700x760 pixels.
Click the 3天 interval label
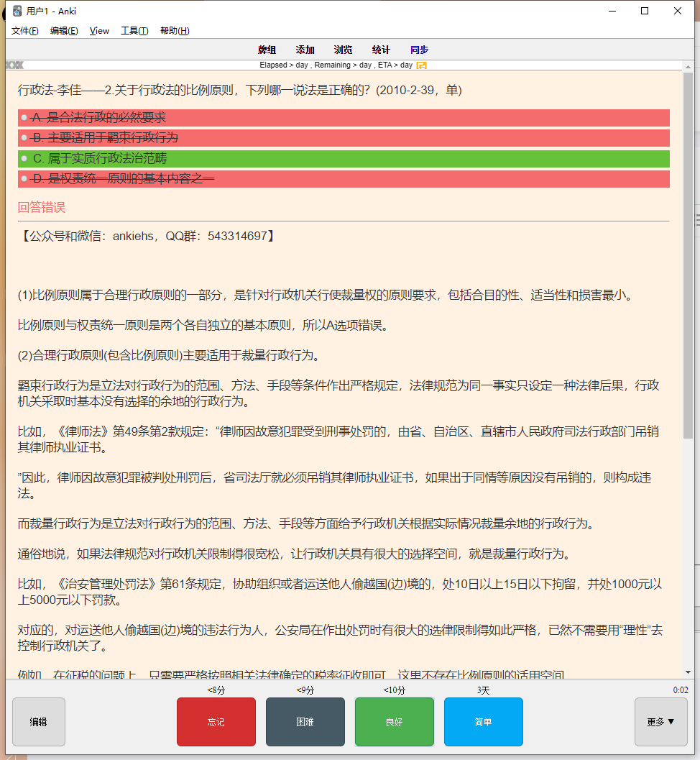(484, 690)
